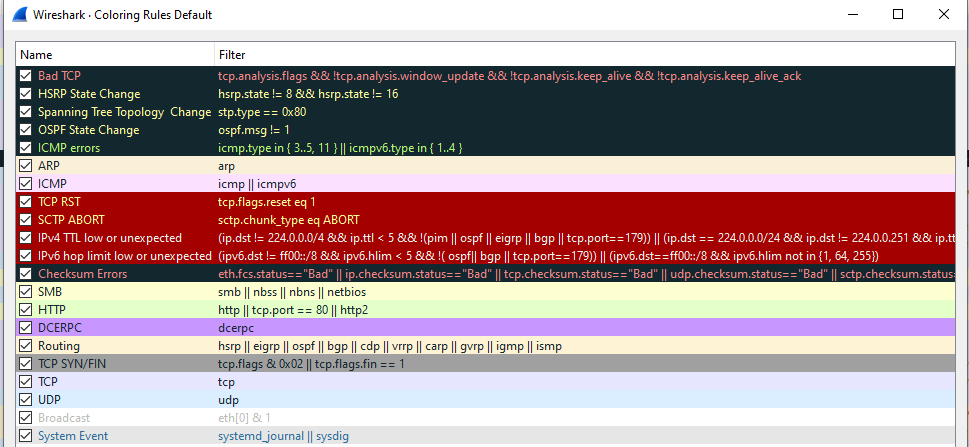Viewport: 969px width, 447px height.
Task: Select the Checksum Errors rule name
Action: click(x=82, y=274)
